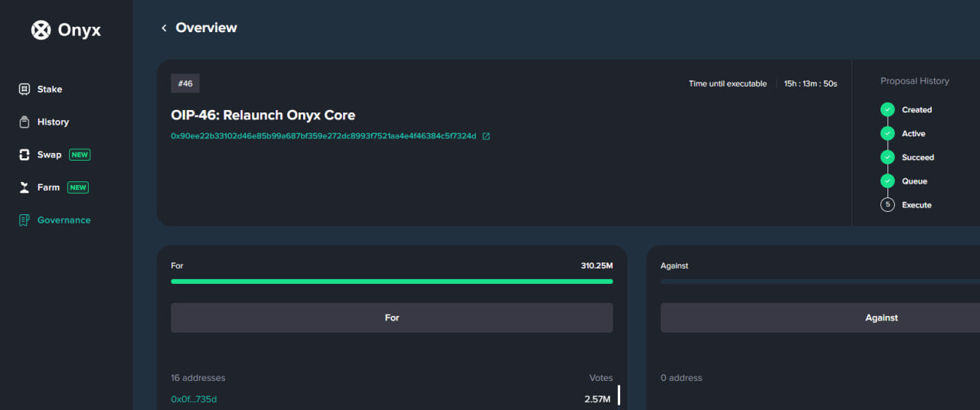Click the 16 addresses label
Image resolution: width=980 pixels, height=410 pixels.
[198, 378]
